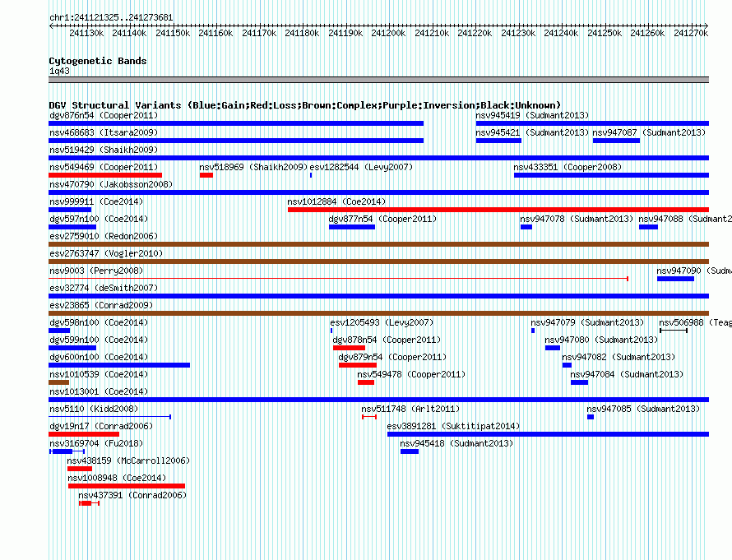Click the red nsv549469 loss bar

click(x=105, y=175)
